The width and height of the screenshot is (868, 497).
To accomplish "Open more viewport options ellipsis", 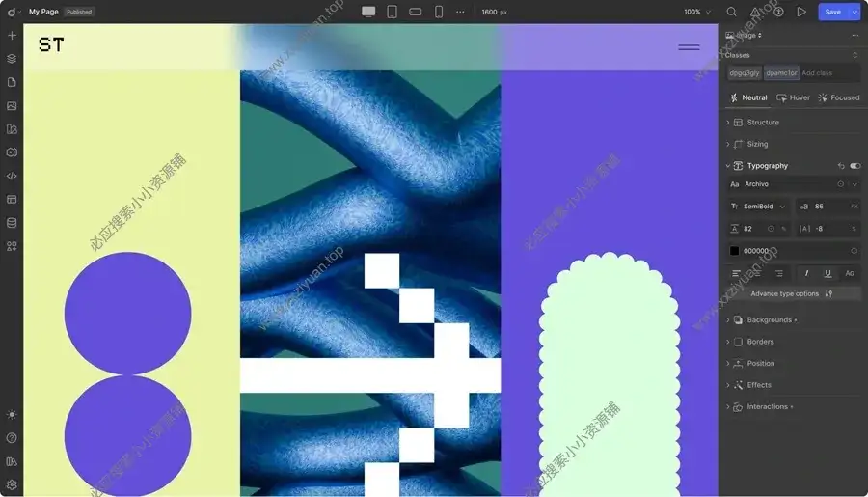I will (460, 12).
